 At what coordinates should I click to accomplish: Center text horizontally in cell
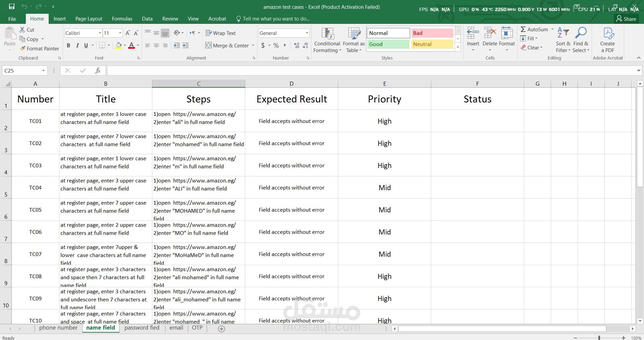pyautogui.click(x=156, y=45)
